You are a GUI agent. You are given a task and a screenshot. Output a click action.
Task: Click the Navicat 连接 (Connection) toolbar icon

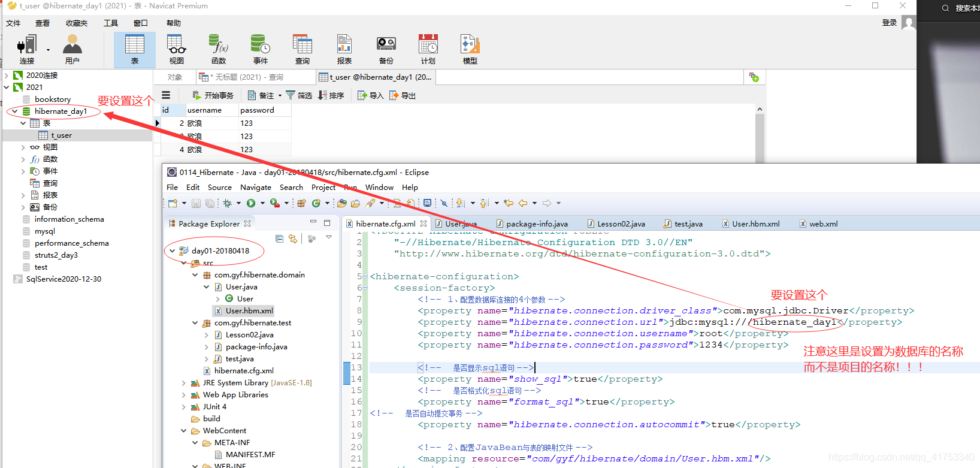pos(27,50)
